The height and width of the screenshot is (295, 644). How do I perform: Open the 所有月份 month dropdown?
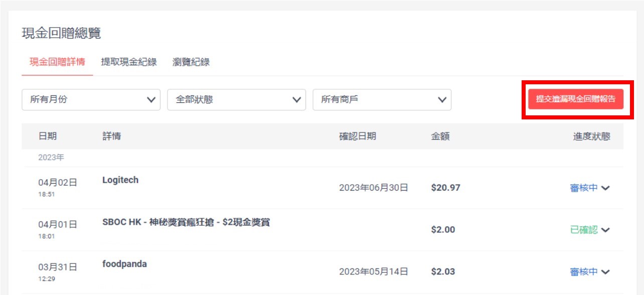91,100
